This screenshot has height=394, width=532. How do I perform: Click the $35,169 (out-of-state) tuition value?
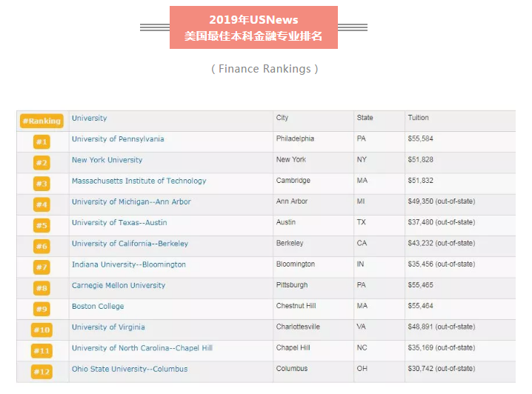(x=442, y=348)
